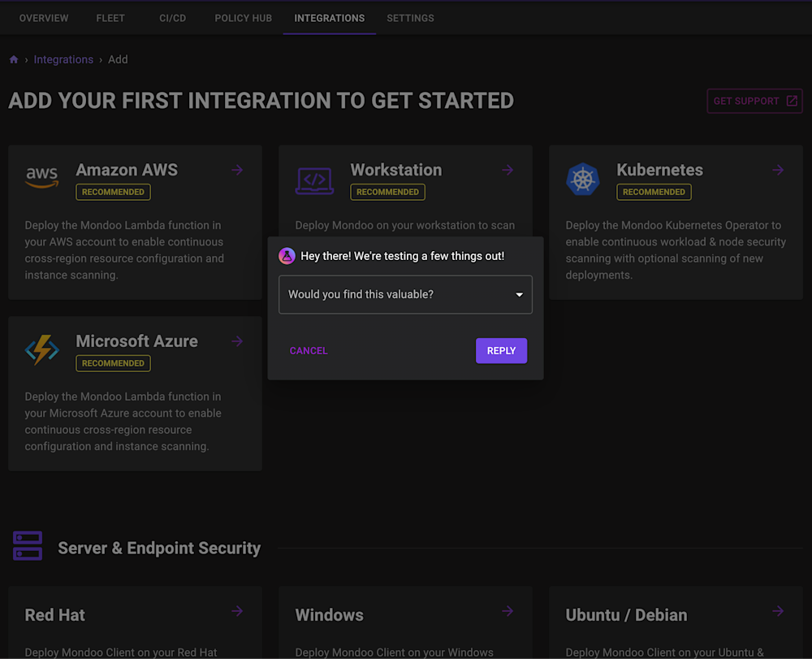Click the Server & Endpoint Security heading
Image resolution: width=812 pixels, height=659 pixels.
pyautogui.click(x=159, y=548)
